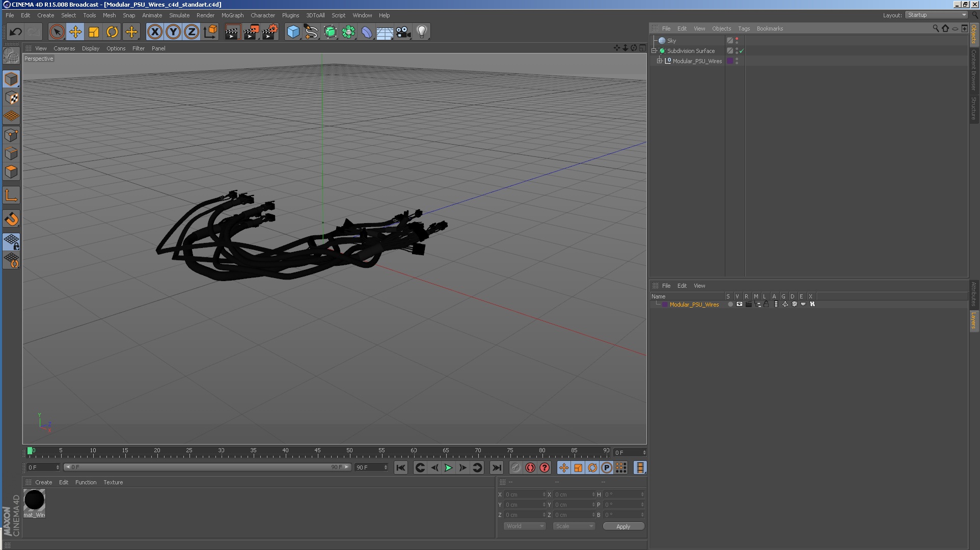Click the Apply button
Viewport: 980px width, 550px height.
click(x=623, y=526)
